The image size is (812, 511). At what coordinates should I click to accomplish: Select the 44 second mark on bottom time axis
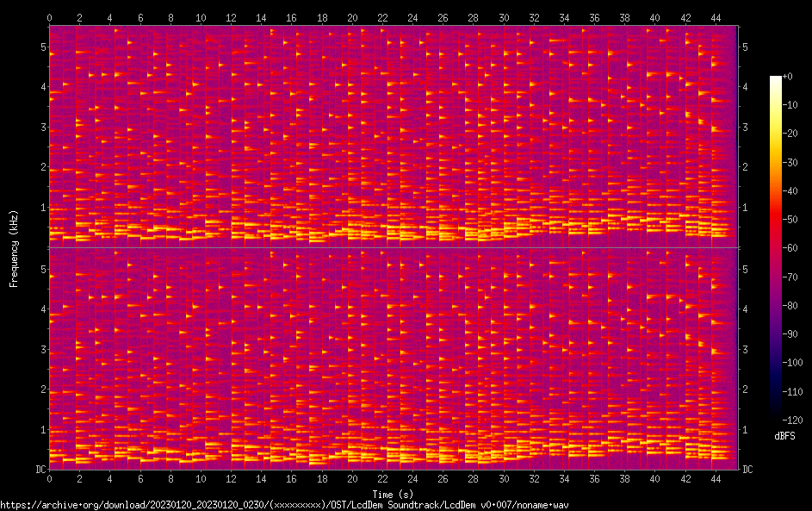(x=716, y=478)
